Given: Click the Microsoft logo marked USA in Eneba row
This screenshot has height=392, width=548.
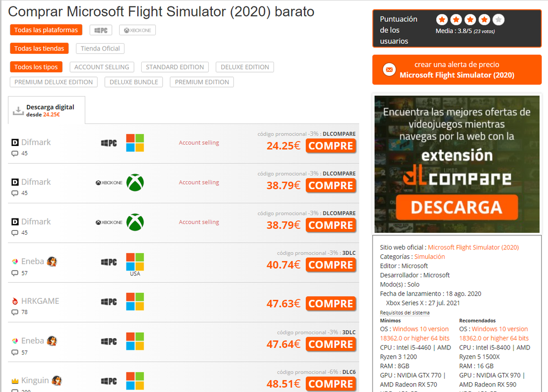Looking at the screenshot, I should tap(135, 262).
